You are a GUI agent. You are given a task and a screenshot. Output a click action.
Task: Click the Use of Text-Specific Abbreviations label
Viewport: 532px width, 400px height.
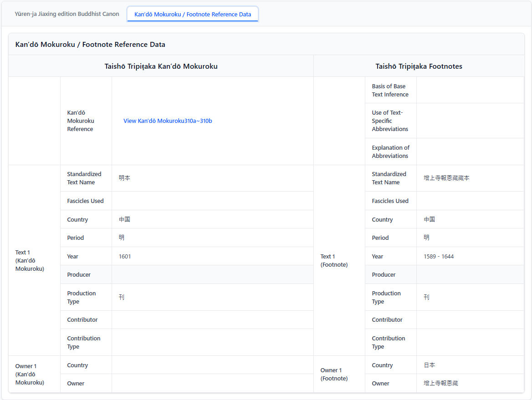(x=390, y=121)
